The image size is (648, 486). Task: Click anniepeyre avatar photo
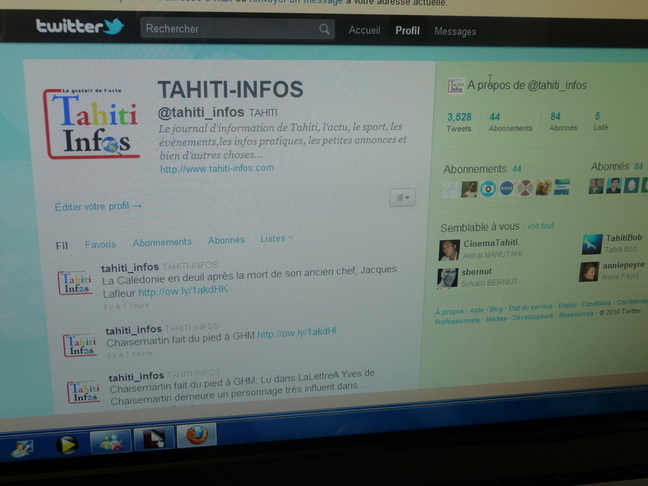click(588, 272)
